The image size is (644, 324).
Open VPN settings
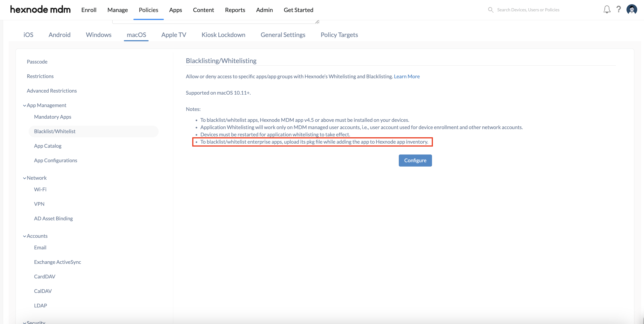39,204
